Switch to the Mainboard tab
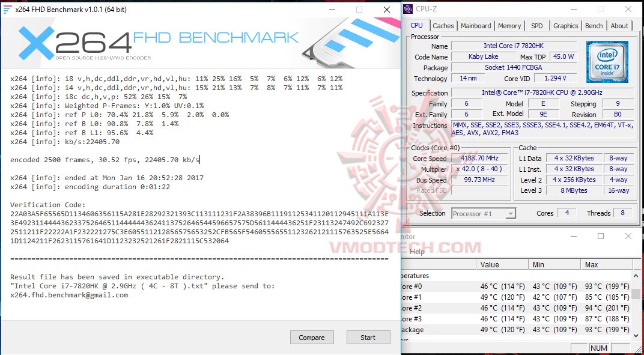The width and height of the screenshot is (644, 355). (x=476, y=26)
